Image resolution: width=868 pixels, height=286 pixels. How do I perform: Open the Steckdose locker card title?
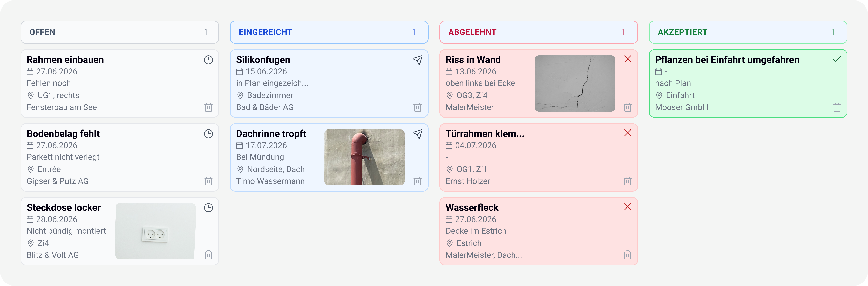pos(64,207)
